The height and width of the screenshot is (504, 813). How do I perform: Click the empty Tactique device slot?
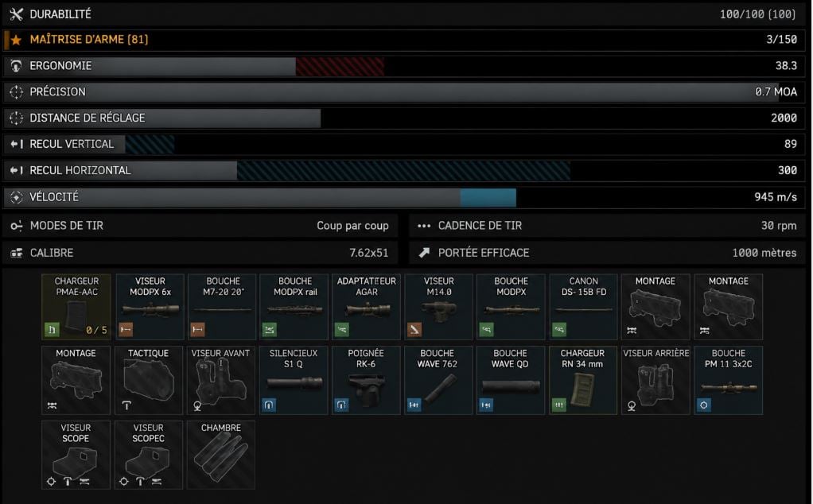tap(148, 380)
